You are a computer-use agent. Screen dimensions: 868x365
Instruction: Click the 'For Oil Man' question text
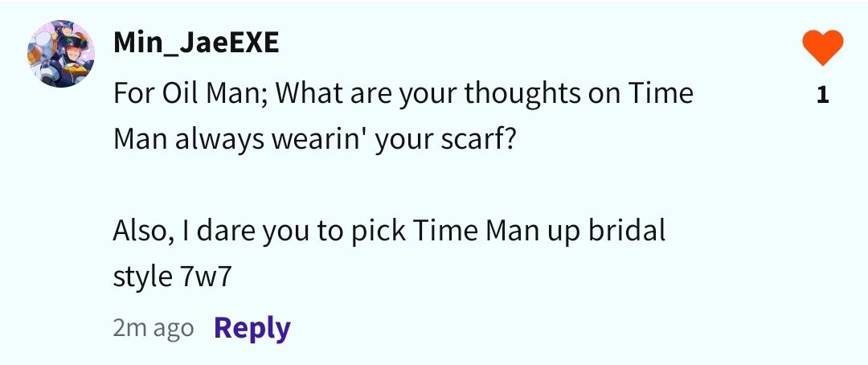tap(403, 117)
